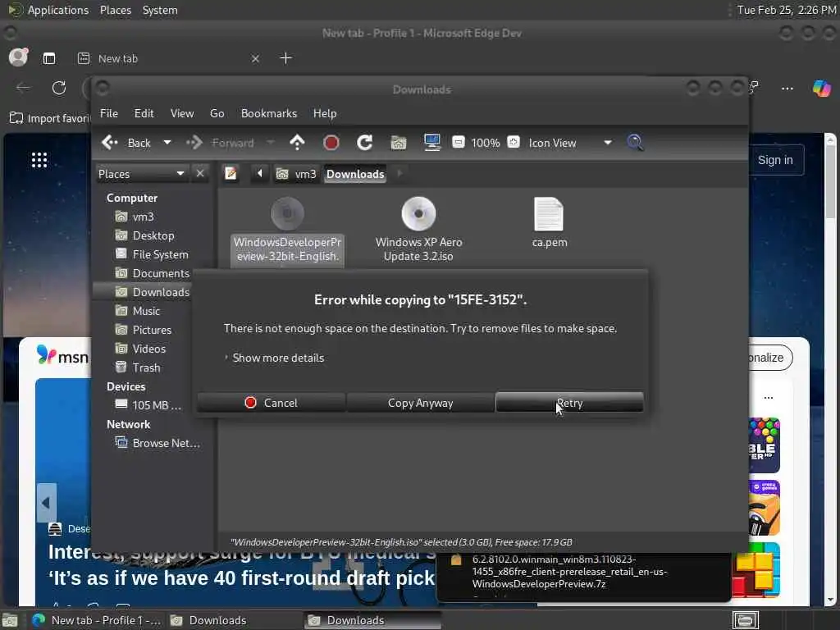Select Downloads breadcrumb in path bar
Viewport: 840px width, 630px height.
point(355,174)
